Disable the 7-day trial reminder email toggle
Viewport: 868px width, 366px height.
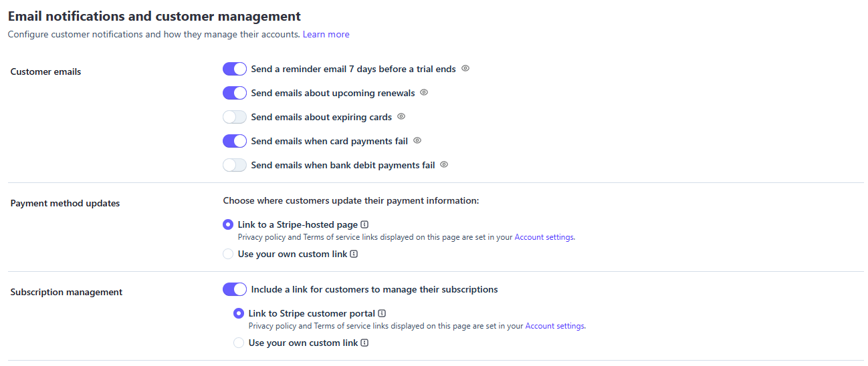pyautogui.click(x=235, y=69)
